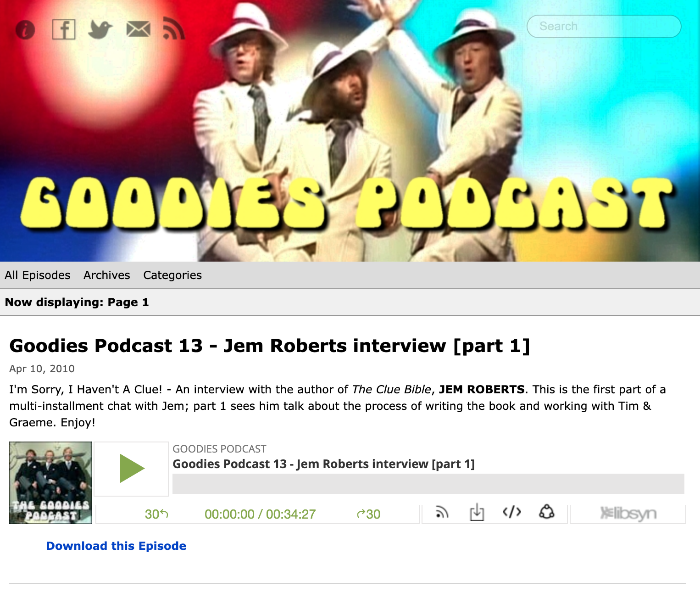Rewind 30 seconds in the player
Image resolution: width=700 pixels, height=604 pixels.
156,514
